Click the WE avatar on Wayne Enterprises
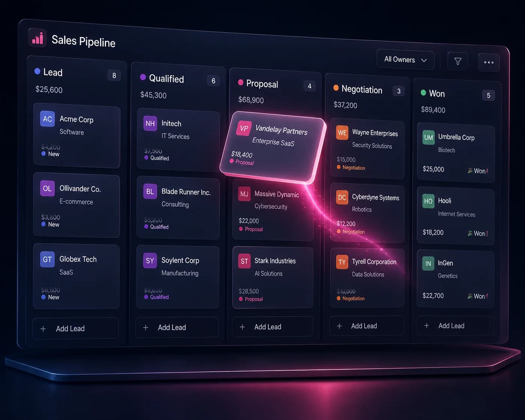 coord(342,133)
